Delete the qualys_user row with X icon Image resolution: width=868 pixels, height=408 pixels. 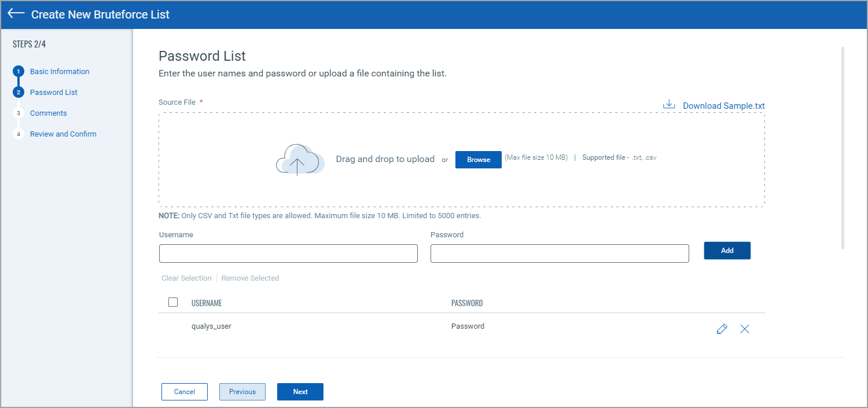(x=745, y=329)
